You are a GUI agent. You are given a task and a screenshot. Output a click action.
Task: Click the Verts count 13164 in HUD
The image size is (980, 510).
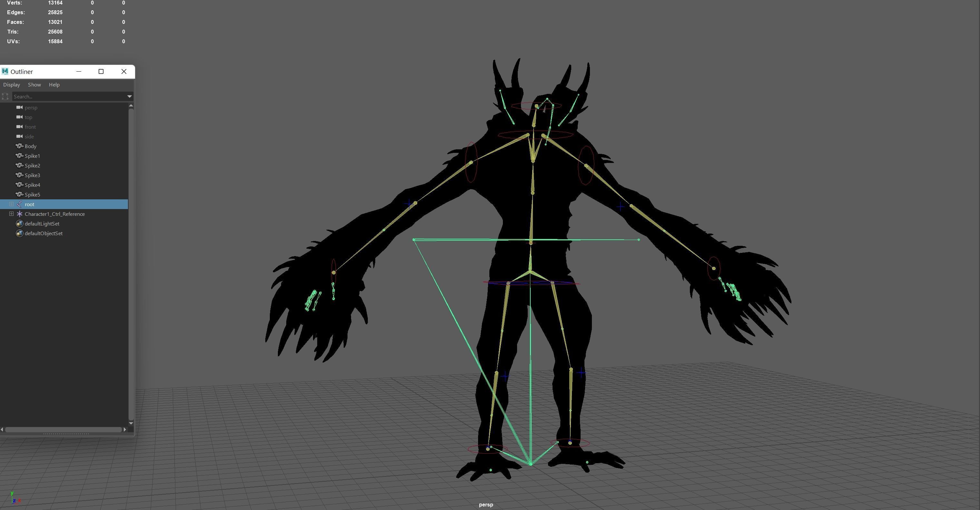55,3
